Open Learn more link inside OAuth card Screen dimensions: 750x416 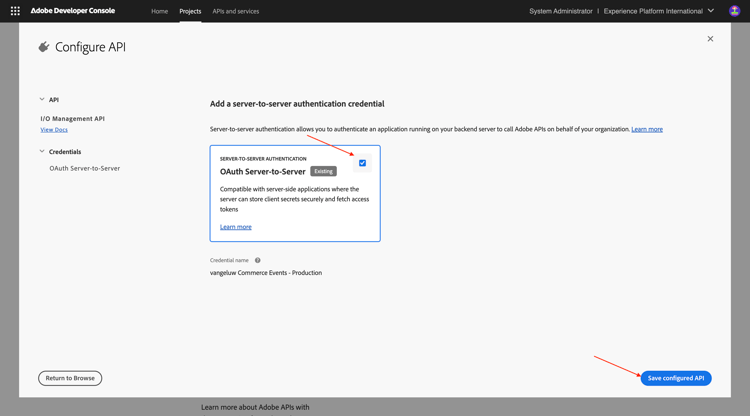click(x=236, y=227)
